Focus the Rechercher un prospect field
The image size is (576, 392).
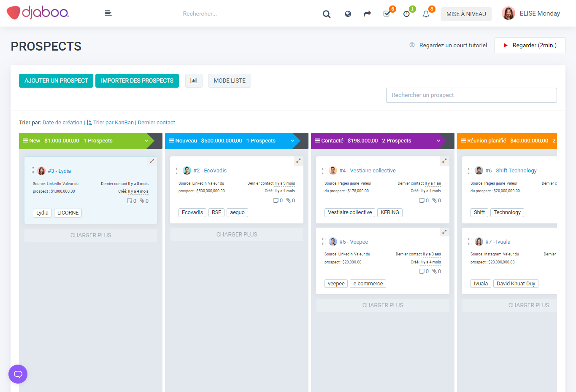pos(471,95)
